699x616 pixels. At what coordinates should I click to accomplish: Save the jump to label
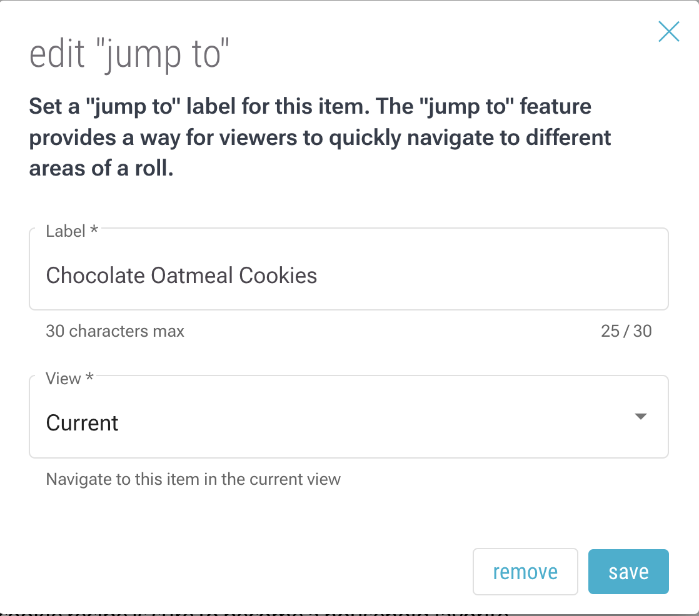(628, 572)
